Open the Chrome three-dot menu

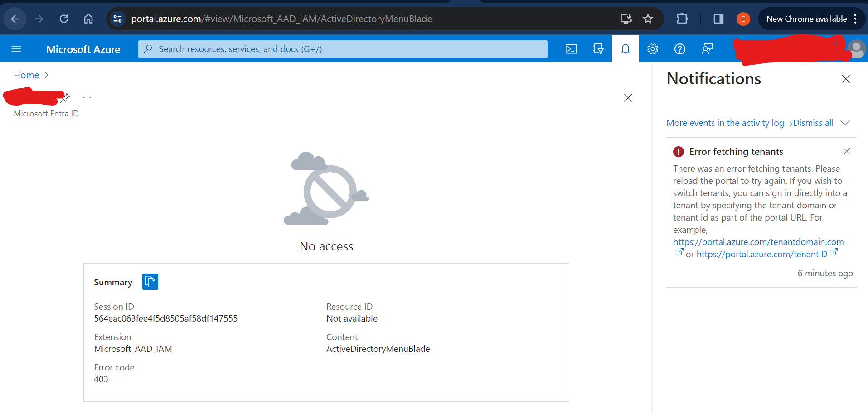[855, 19]
